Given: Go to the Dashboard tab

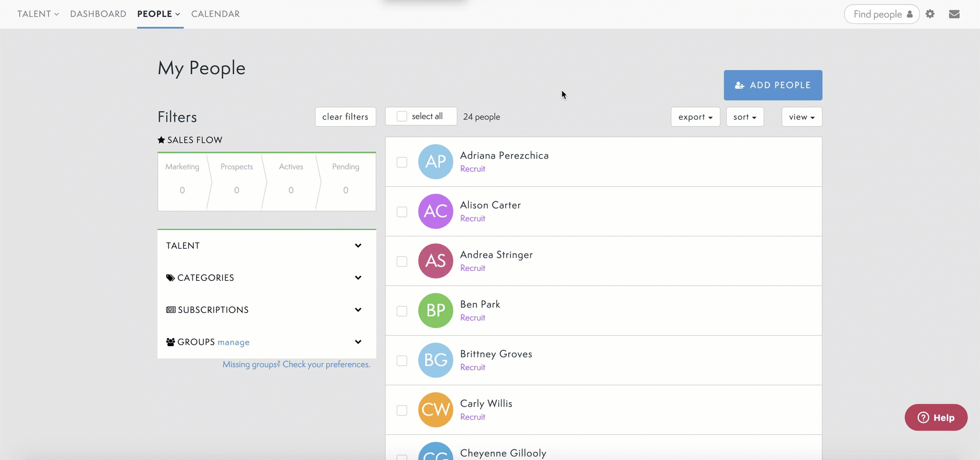Looking at the screenshot, I should 98,14.
